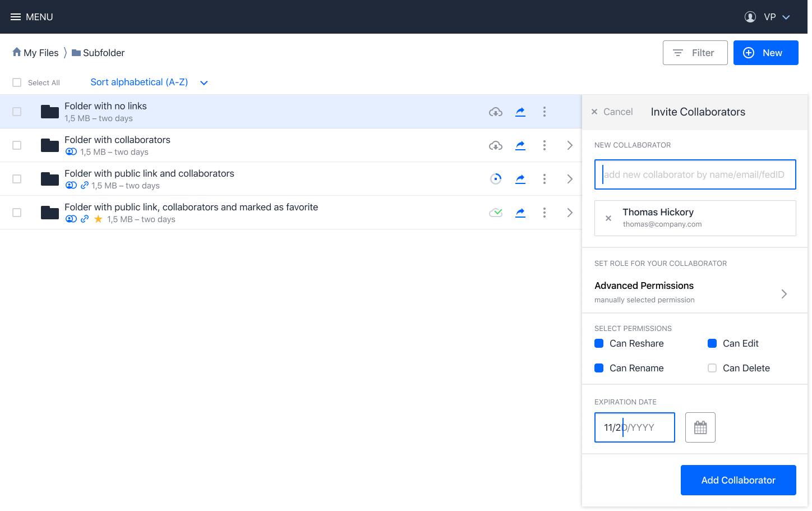Open the hamburger MENU

(31, 17)
